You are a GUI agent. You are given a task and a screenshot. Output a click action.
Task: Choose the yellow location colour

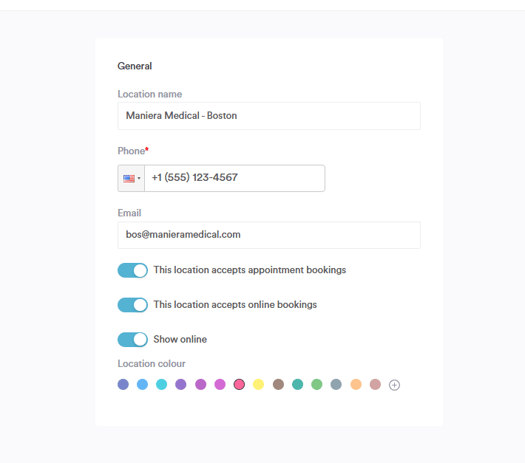258,384
